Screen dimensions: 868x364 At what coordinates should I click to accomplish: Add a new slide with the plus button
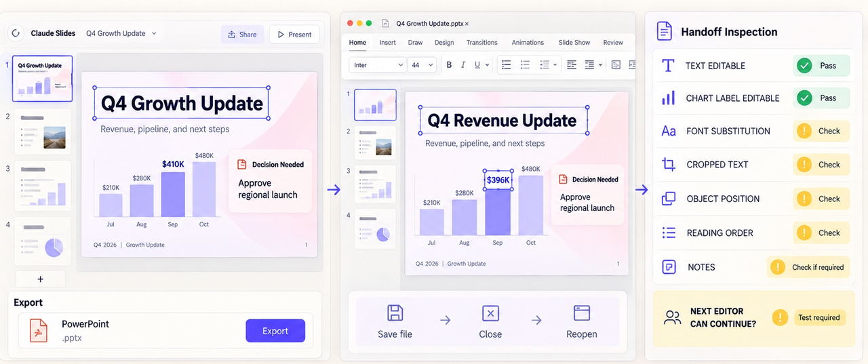point(41,279)
